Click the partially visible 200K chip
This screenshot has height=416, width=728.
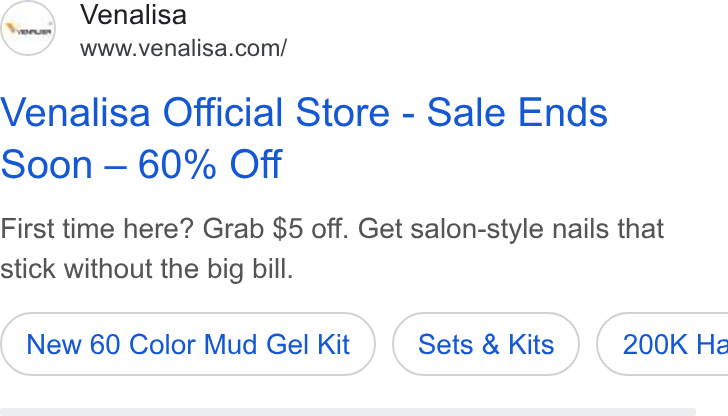click(x=663, y=344)
